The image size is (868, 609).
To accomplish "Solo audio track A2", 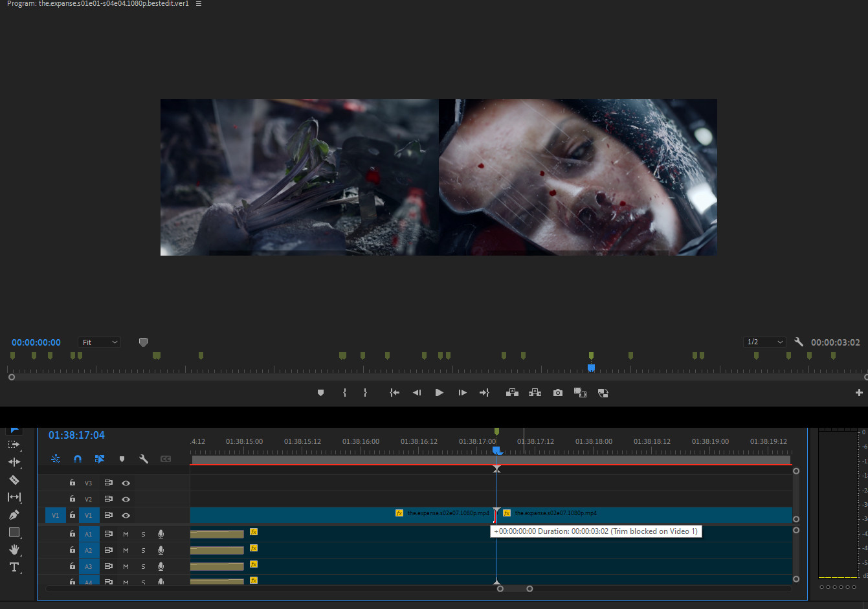I will [143, 550].
